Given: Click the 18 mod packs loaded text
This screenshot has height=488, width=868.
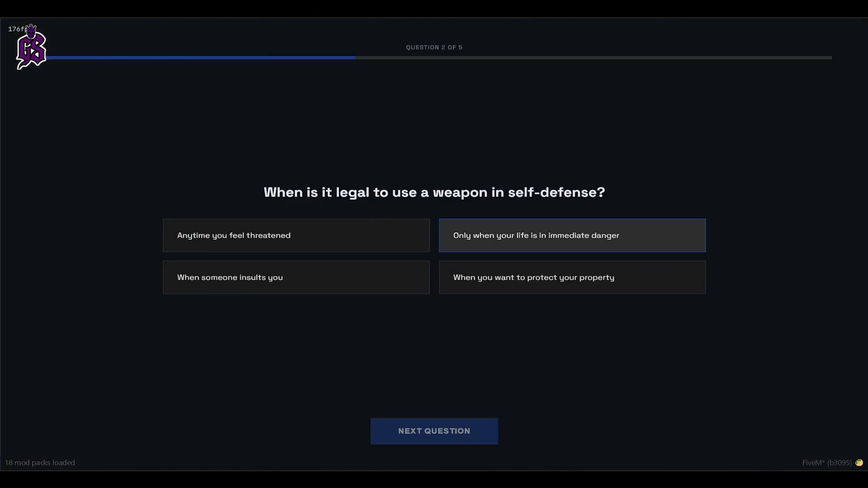Looking at the screenshot, I should [40, 463].
